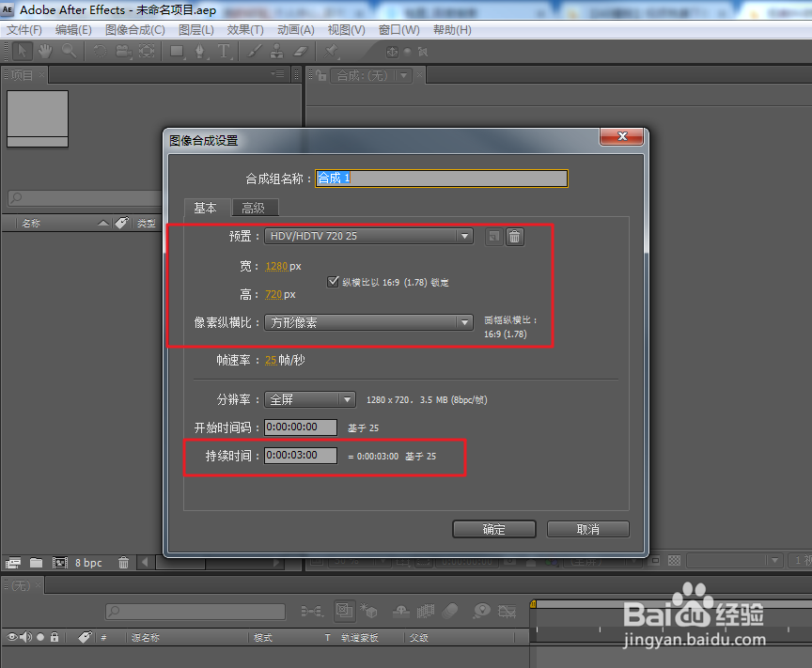Viewport: 812px width, 668px height.
Task: Click the 8 bpc color depth label
Action: point(88,563)
